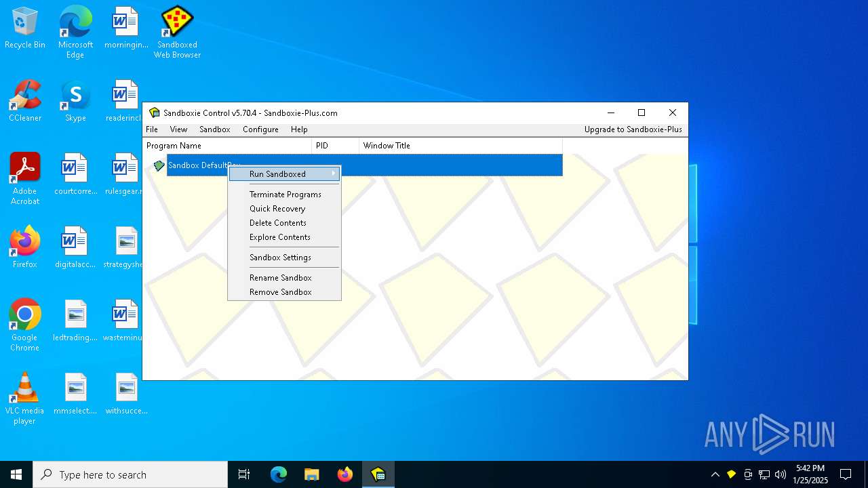The width and height of the screenshot is (868, 488).
Task: Open the Microsoft Edge desktop shortcut
Action: (x=75, y=32)
